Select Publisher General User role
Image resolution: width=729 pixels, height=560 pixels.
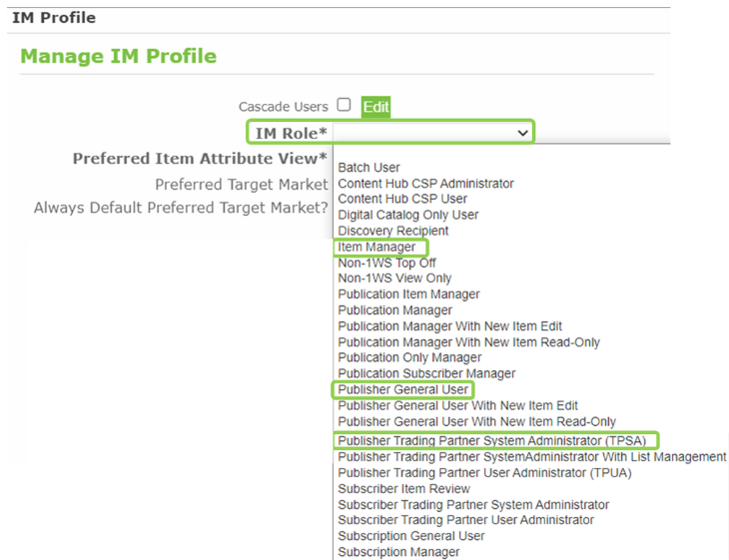401,389
